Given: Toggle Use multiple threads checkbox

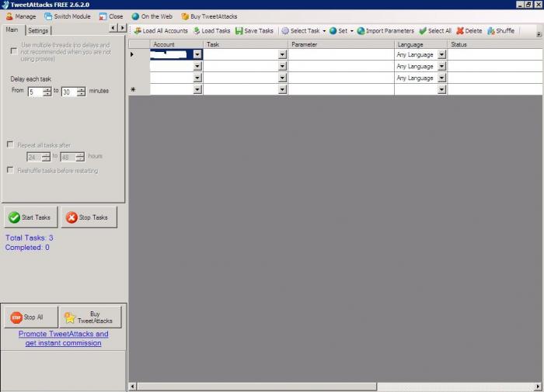Looking at the screenshot, I should [13, 51].
